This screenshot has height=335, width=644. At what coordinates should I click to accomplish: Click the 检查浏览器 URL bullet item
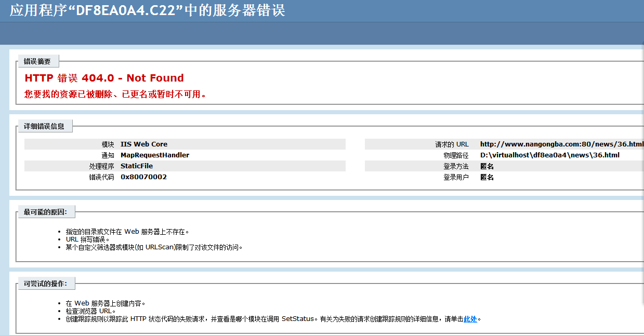90,311
